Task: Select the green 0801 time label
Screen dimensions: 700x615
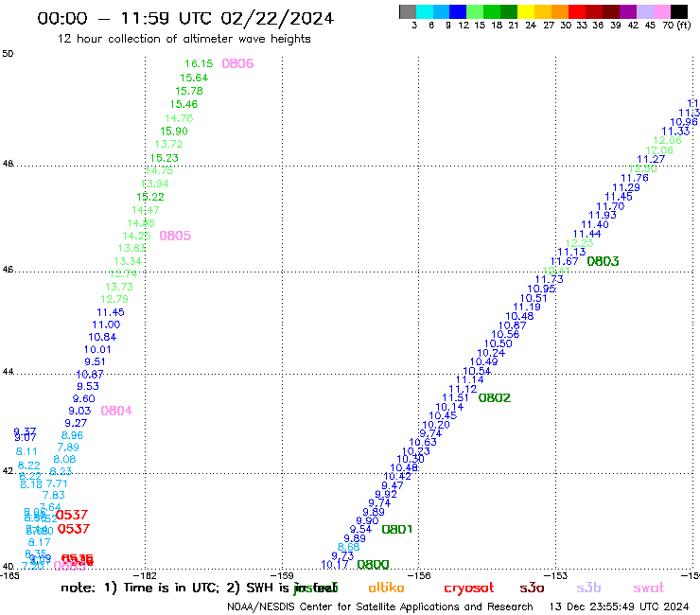Action: (397, 530)
